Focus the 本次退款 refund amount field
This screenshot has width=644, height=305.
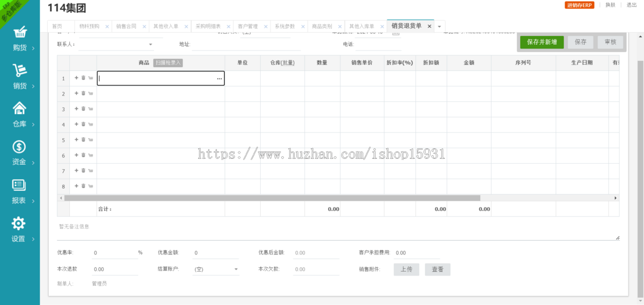[x=114, y=270]
